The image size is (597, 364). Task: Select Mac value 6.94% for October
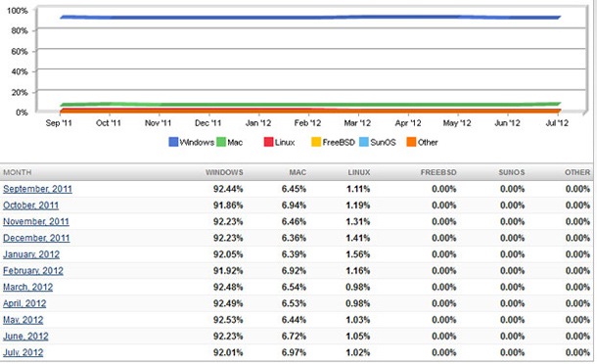[294, 205]
